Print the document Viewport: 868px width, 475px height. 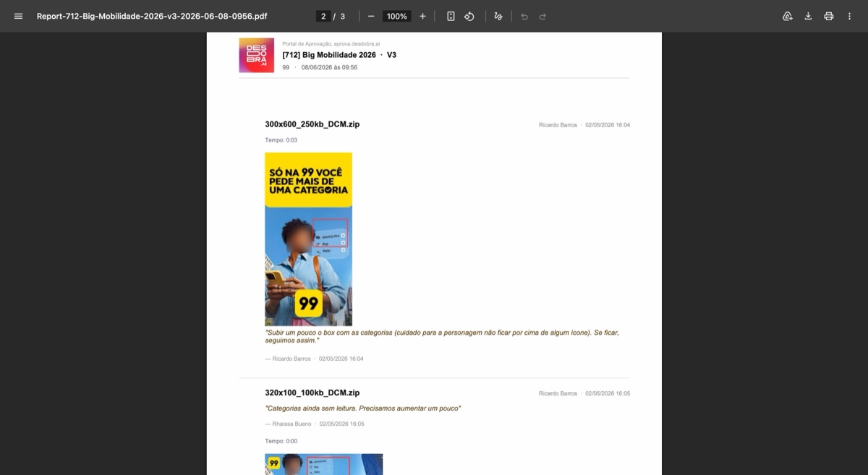pos(829,16)
